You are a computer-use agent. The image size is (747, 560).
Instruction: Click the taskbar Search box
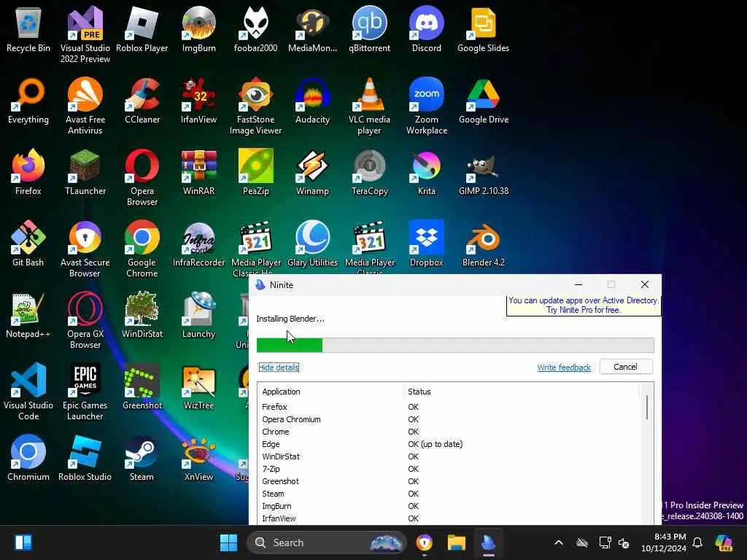coord(327,542)
